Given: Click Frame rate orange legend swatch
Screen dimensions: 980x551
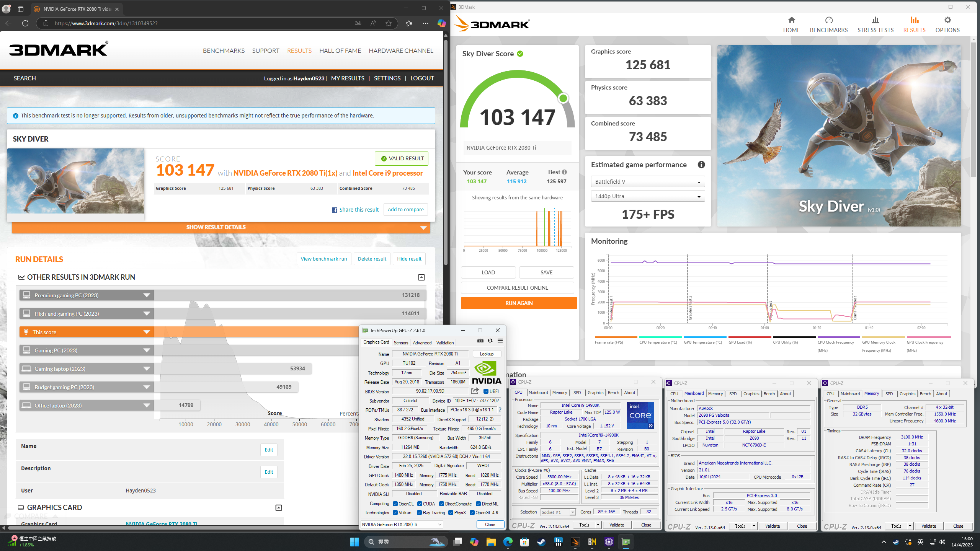Looking at the screenshot, I should (x=616, y=337).
